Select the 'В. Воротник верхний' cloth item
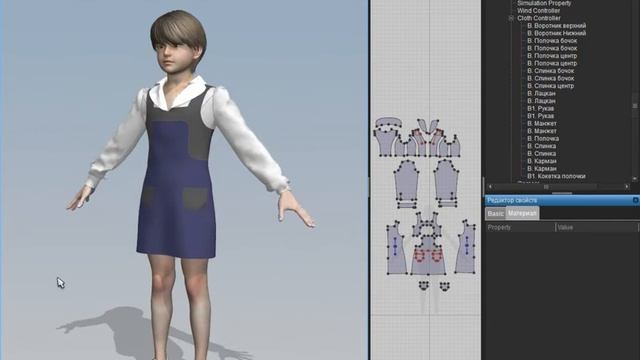Viewport: 640px width, 360px height. click(x=556, y=26)
